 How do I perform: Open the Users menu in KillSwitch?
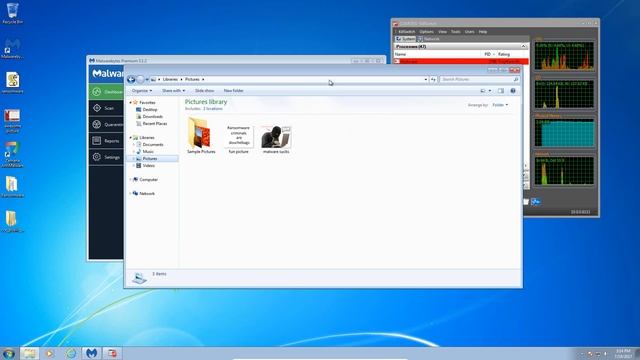coord(469,31)
